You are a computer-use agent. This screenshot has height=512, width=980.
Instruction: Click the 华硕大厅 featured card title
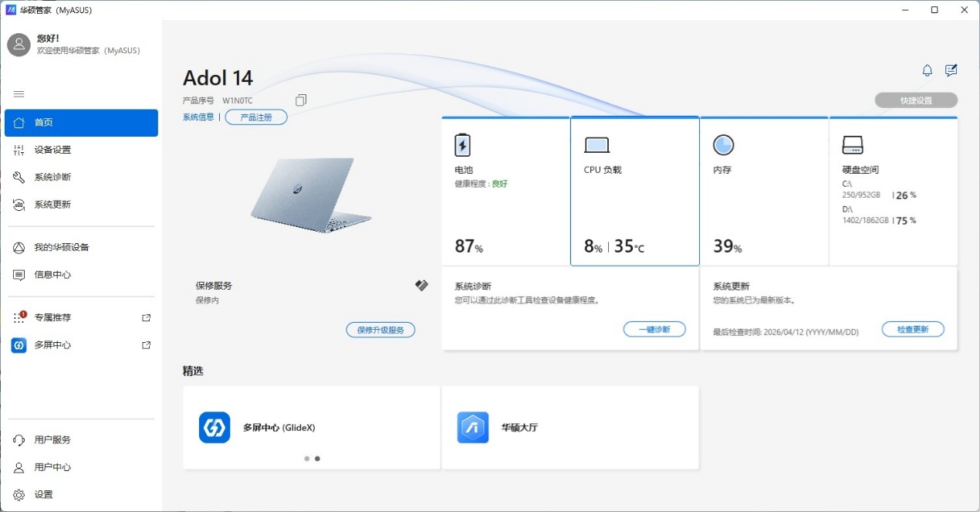pos(519,427)
